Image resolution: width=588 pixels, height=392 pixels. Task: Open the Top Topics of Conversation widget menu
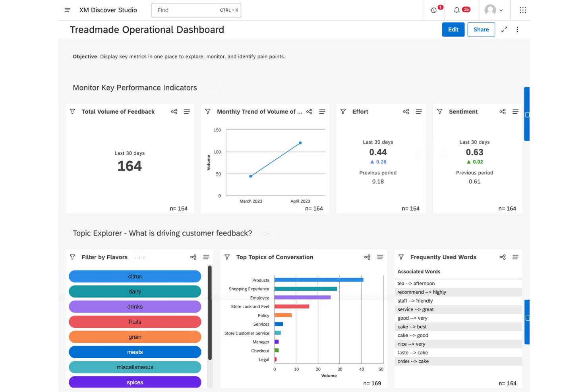pos(380,257)
